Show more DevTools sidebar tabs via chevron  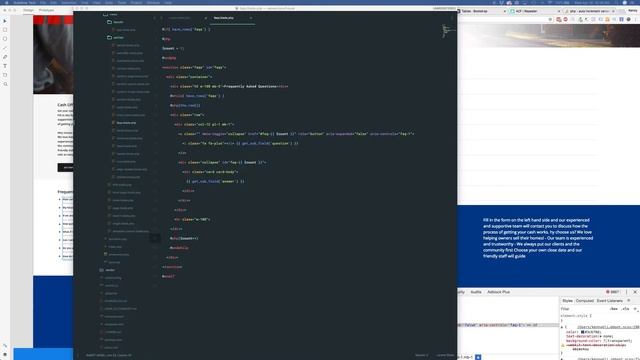pos(629,300)
